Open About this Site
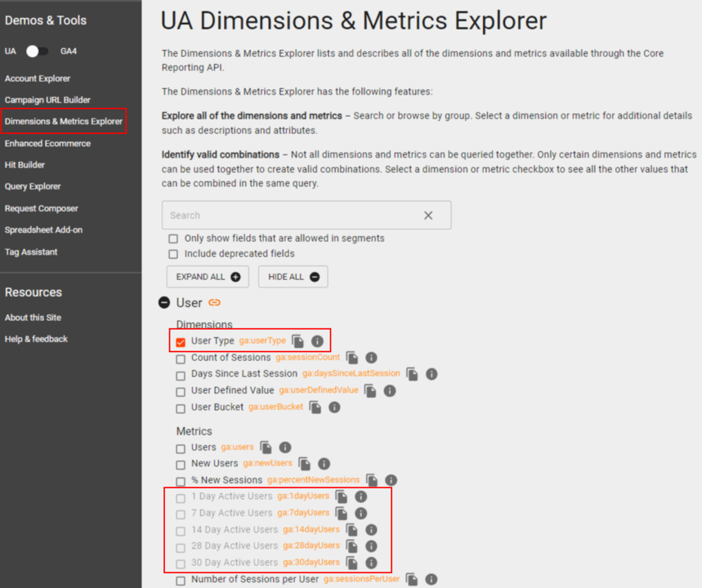 coord(33,318)
